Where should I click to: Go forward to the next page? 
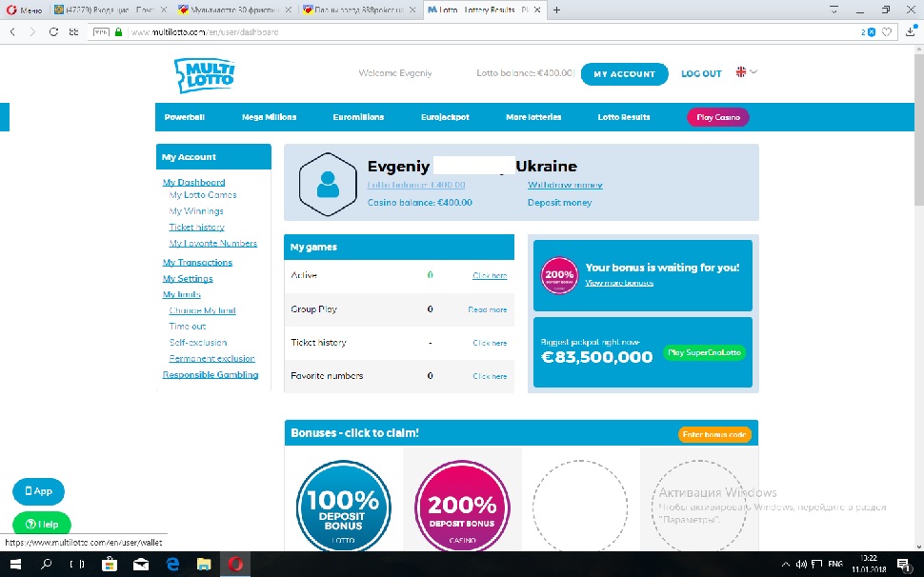pyautogui.click(x=33, y=31)
